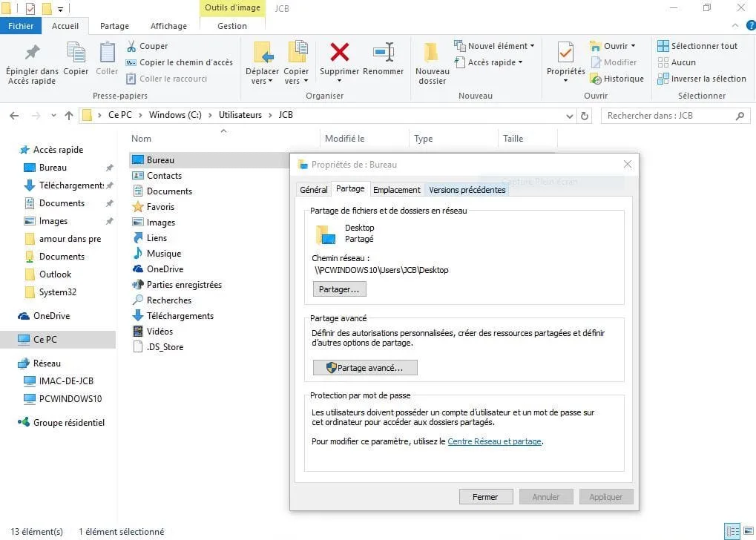Viewport: 756px width, 540px height.
Task: Go up one folder level arrow
Action: (68, 116)
